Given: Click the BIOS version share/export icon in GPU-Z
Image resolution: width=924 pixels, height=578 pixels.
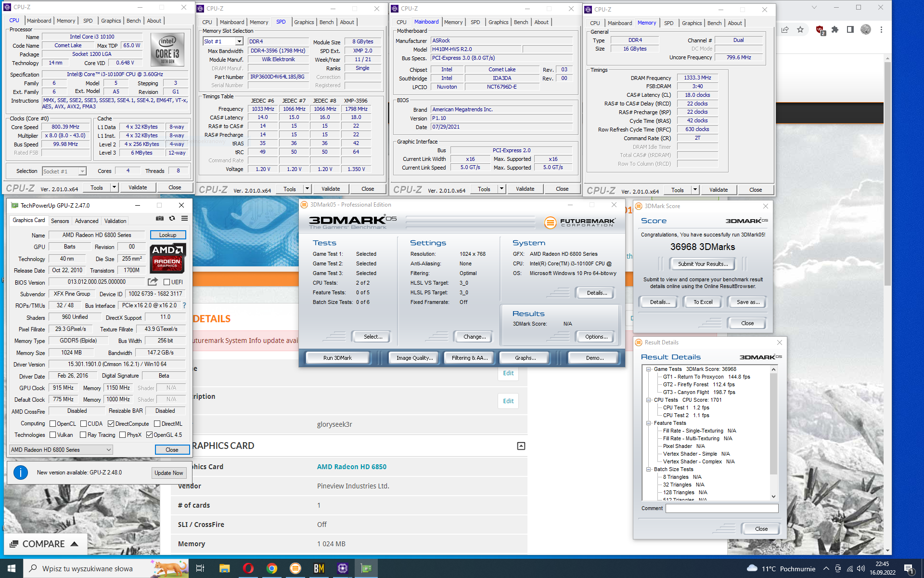Looking at the screenshot, I should pos(153,282).
